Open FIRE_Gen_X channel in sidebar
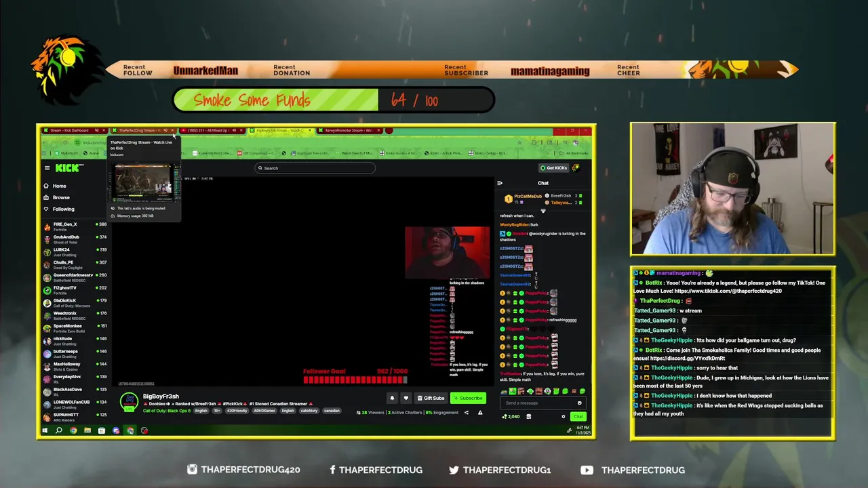 click(75, 226)
